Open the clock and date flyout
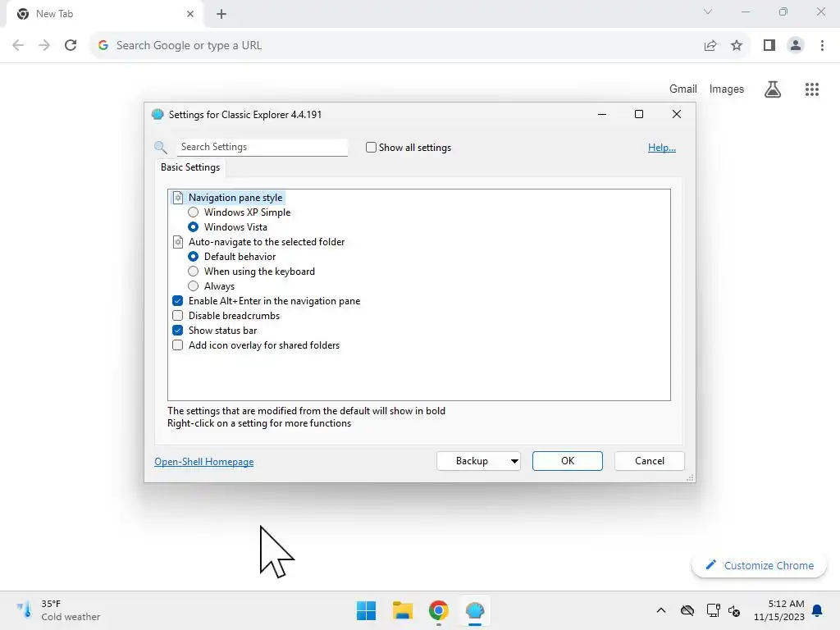 [x=779, y=610]
